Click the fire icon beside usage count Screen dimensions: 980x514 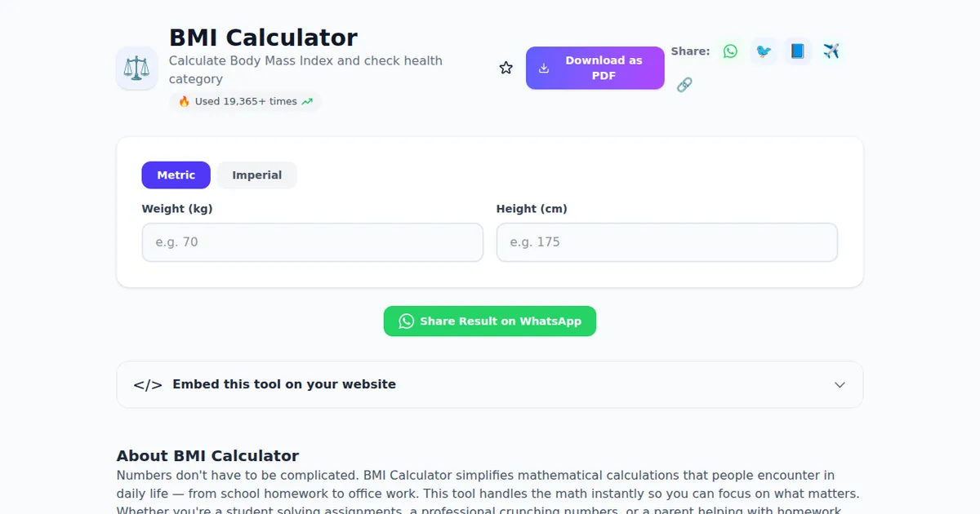click(184, 102)
